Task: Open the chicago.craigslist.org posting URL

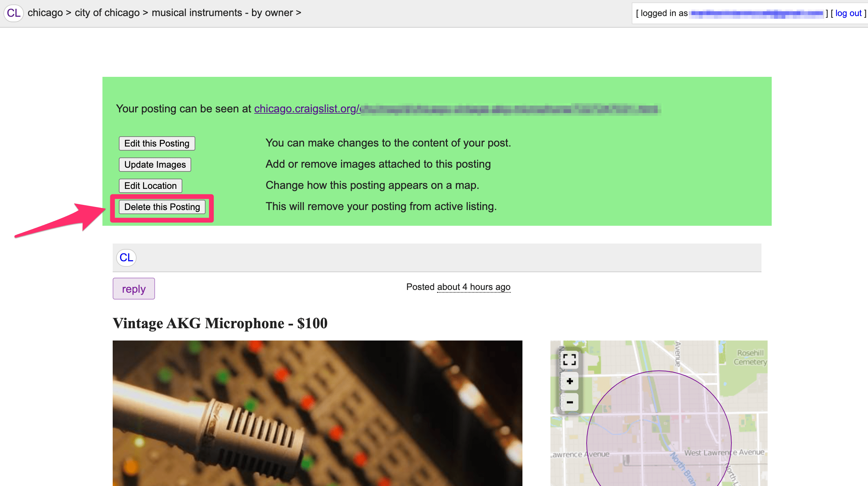Action: (458, 109)
